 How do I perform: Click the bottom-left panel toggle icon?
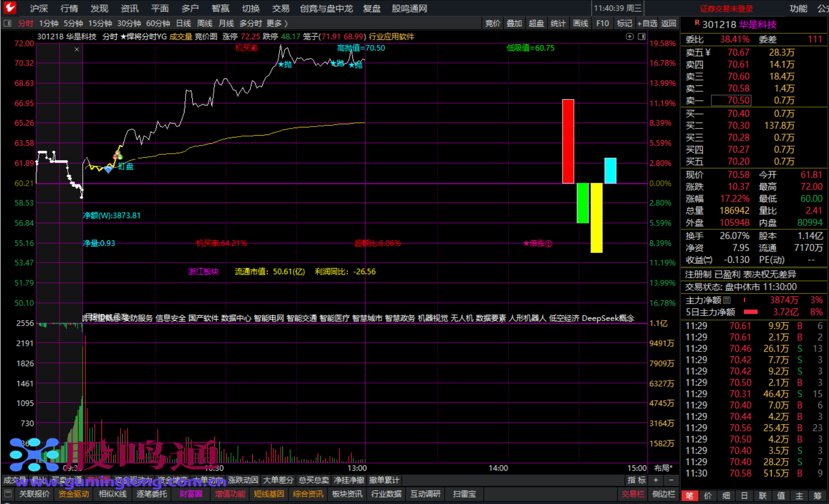pos(8,494)
